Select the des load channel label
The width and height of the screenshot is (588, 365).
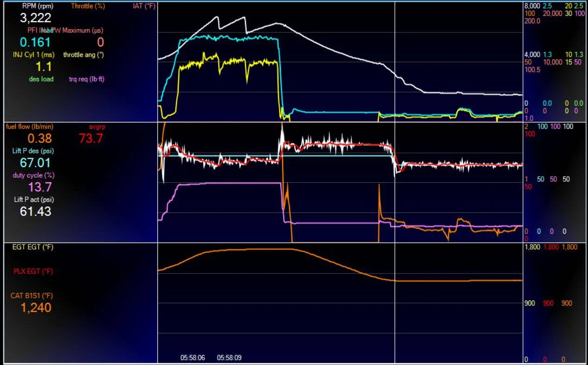pyautogui.click(x=41, y=79)
